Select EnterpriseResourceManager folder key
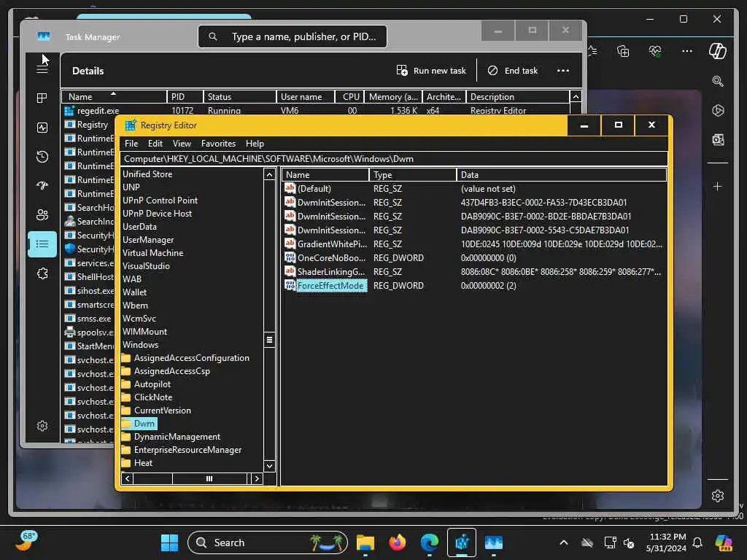The image size is (747, 560). coord(182,450)
